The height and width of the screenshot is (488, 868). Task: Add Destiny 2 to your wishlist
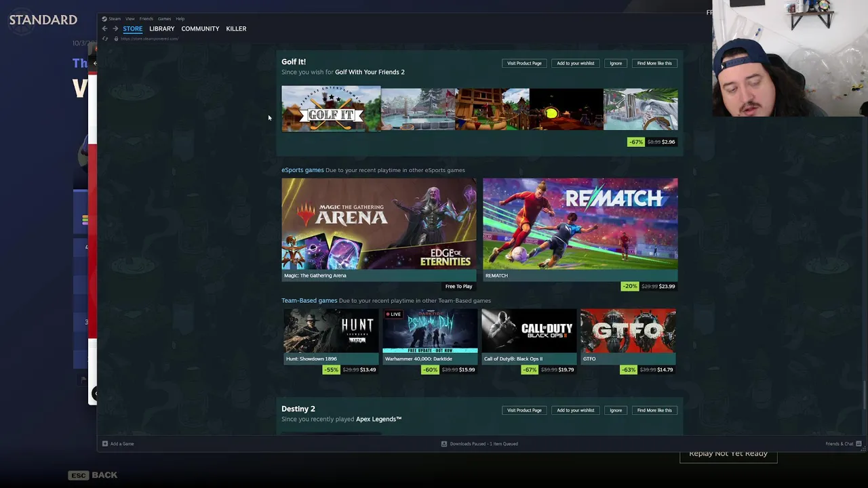575,410
